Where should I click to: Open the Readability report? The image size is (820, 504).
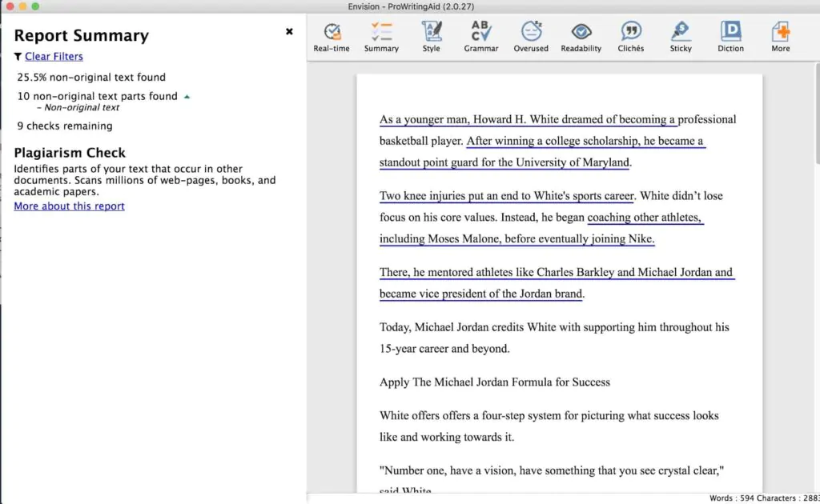tap(581, 37)
